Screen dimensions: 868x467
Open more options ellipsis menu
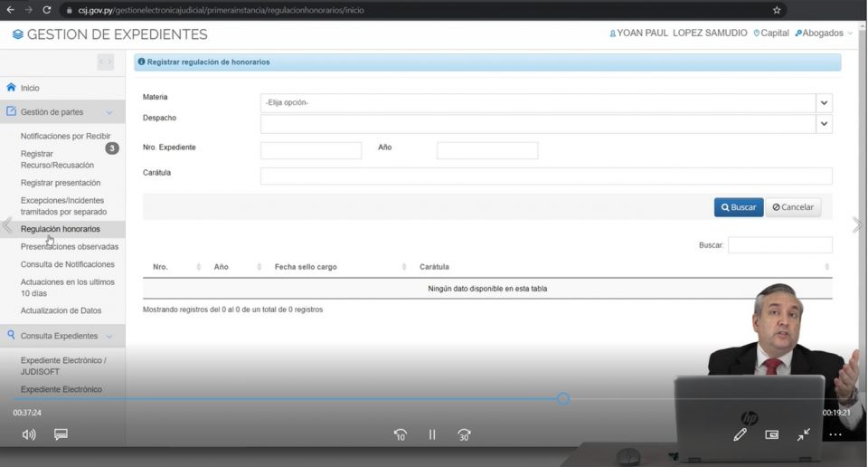[x=835, y=434]
